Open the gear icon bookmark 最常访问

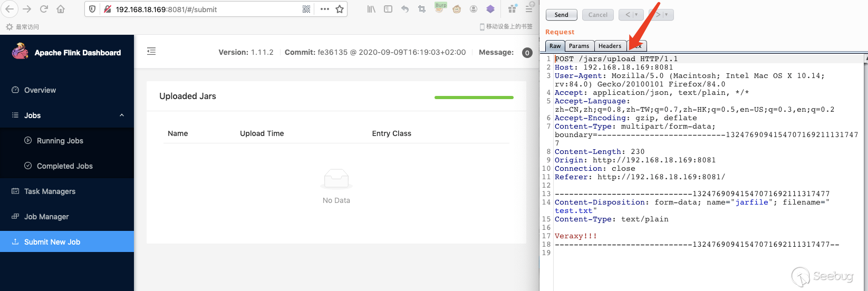pyautogui.click(x=22, y=27)
